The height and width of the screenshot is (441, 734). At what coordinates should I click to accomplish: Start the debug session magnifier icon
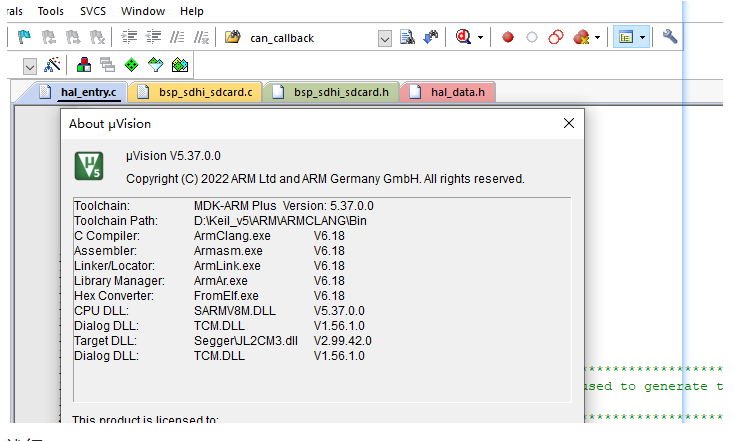463,37
